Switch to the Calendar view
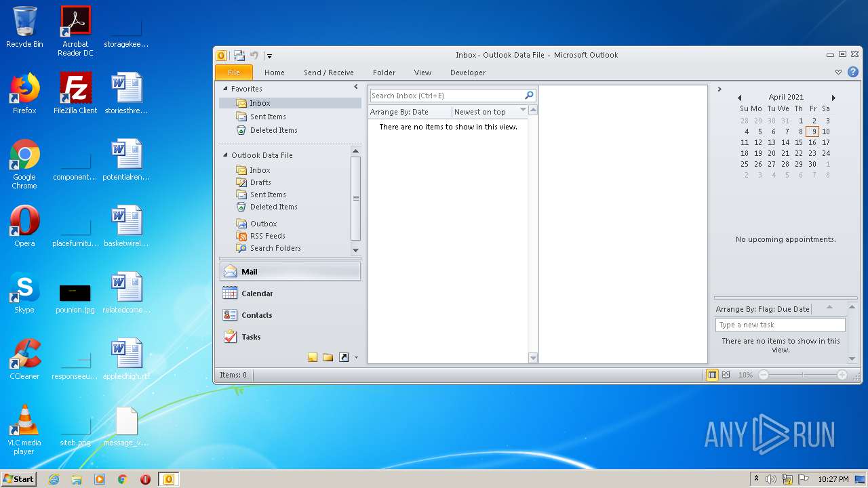 click(290, 293)
